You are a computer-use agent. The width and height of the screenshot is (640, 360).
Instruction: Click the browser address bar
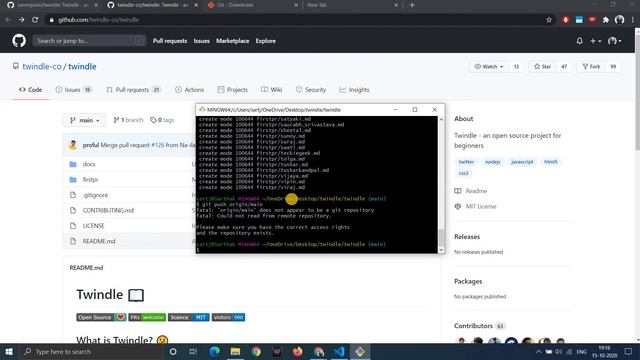[x=297, y=20]
